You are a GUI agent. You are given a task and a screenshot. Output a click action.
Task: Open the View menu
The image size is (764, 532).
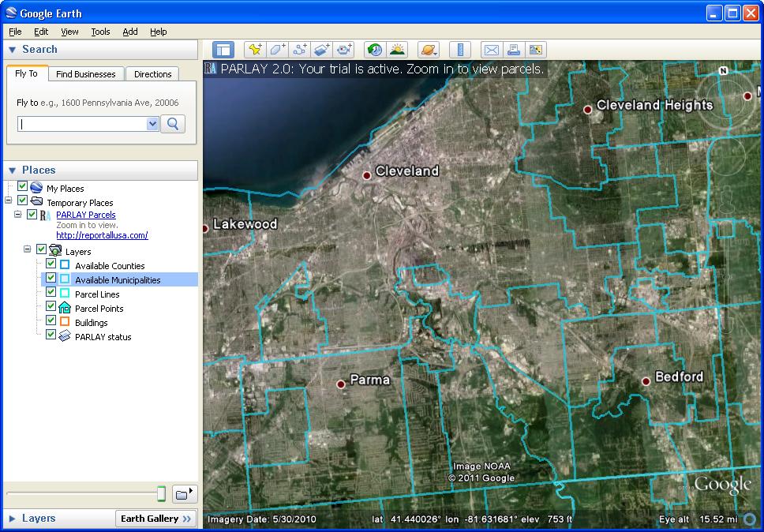click(69, 32)
